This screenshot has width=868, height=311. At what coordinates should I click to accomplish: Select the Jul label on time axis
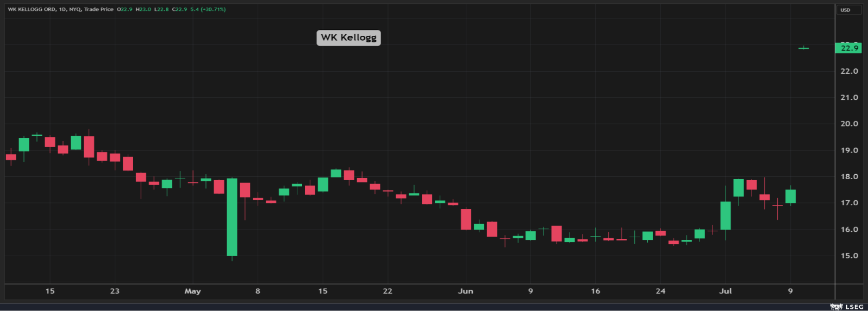[x=725, y=291]
